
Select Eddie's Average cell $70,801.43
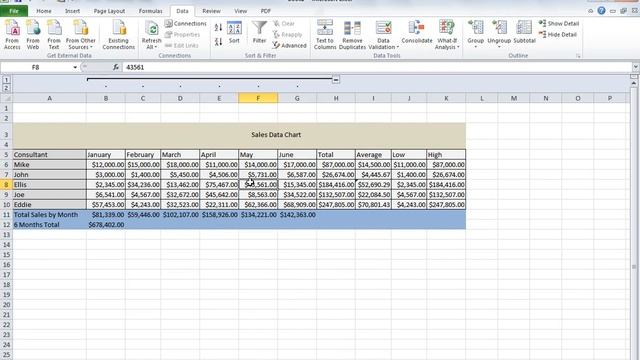tap(373, 204)
